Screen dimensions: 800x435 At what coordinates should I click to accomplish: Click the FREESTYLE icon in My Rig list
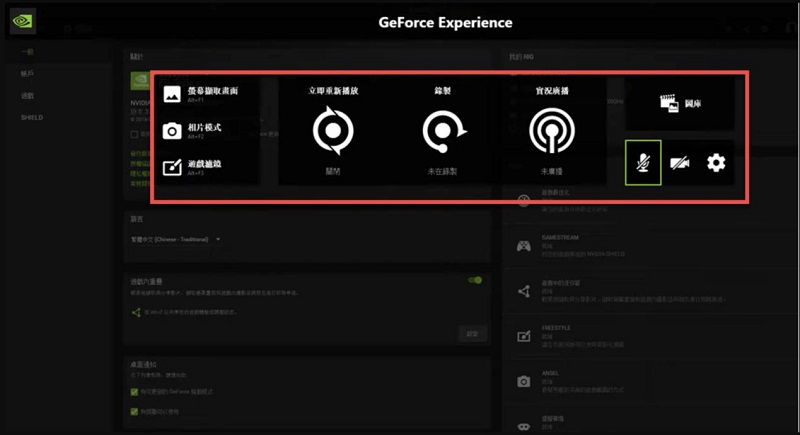tap(523, 337)
